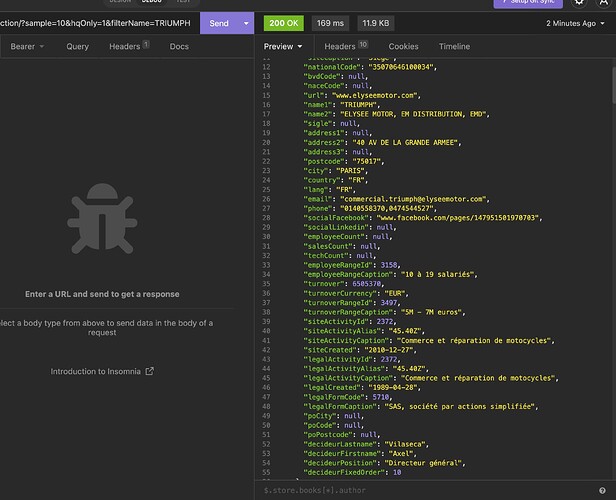
Task: Click the "2010-12-27" siteCreated value
Action: click(389, 350)
